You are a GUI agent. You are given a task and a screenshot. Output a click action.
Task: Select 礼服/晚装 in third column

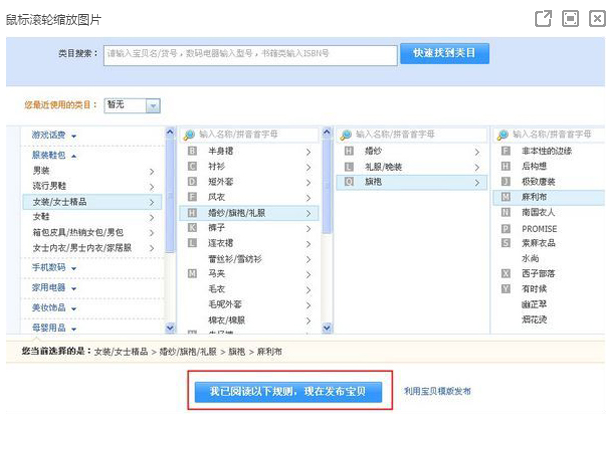coord(412,167)
